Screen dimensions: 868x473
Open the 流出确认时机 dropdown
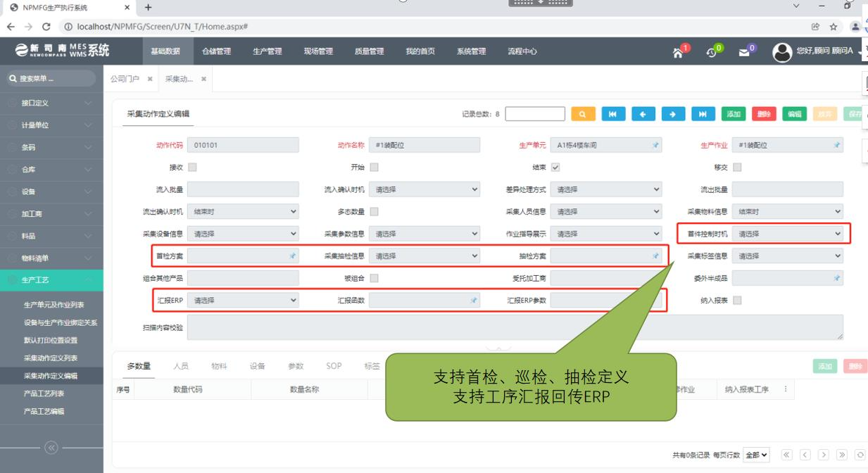(x=243, y=212)
